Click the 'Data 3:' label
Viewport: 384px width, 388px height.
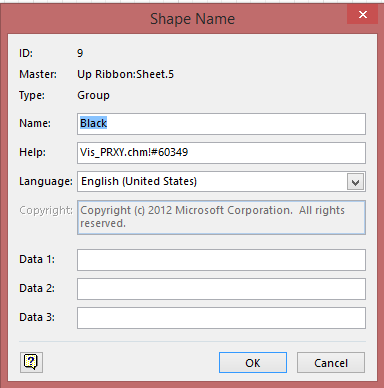point(37,317)
